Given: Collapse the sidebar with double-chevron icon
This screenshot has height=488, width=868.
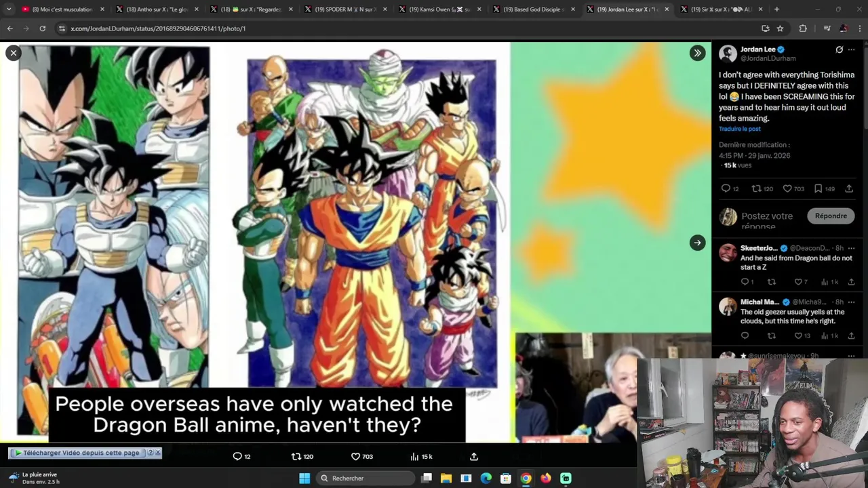Looking at the screenshot, I should point(697,53).
